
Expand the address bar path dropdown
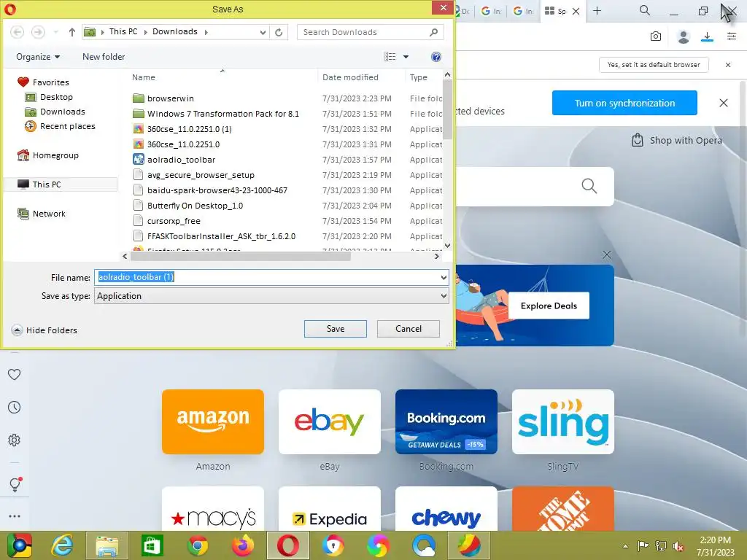point(263,32)
